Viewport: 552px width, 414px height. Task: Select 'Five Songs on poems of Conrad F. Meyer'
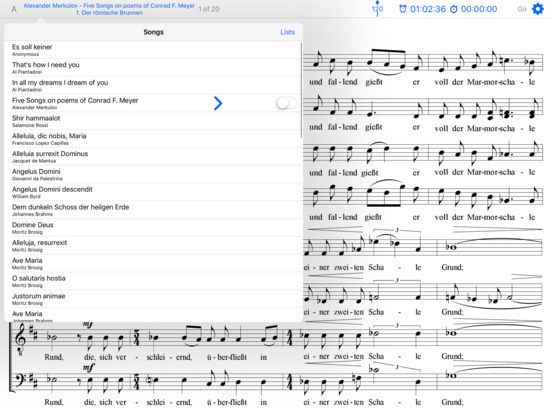153,103
